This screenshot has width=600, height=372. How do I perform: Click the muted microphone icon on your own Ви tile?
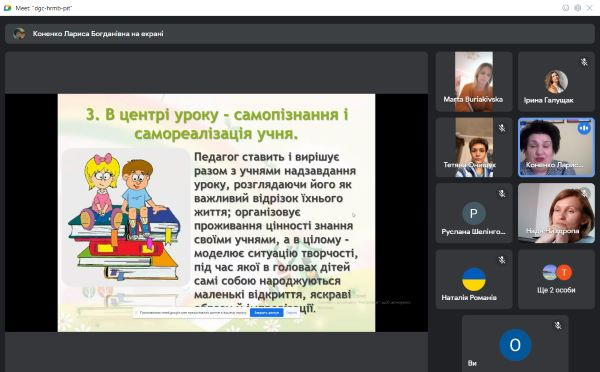[x=558, y=326]
